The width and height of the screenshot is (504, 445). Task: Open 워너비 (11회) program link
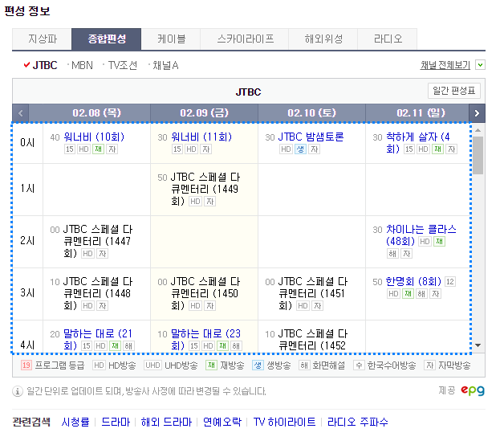201,137
